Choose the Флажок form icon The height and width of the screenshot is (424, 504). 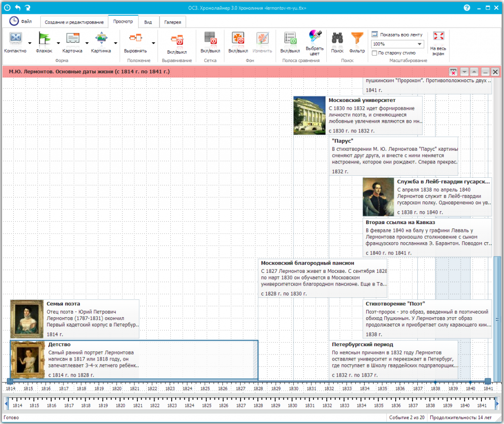[x=44, y=39]
